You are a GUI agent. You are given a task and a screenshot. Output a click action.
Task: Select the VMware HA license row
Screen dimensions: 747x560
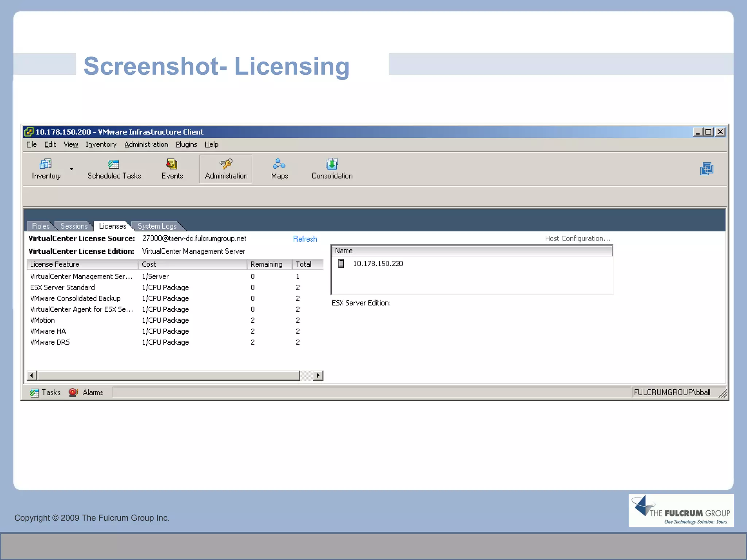(175, 331)
